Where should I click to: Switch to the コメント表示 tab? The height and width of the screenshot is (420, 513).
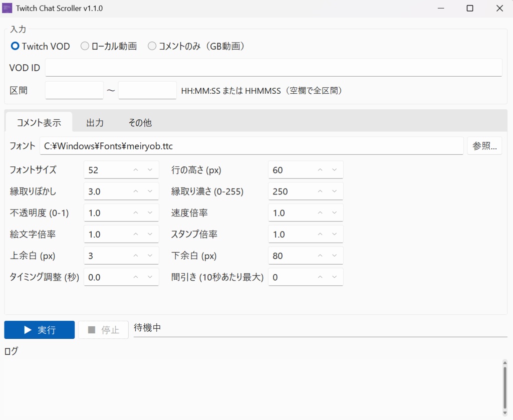39,122
